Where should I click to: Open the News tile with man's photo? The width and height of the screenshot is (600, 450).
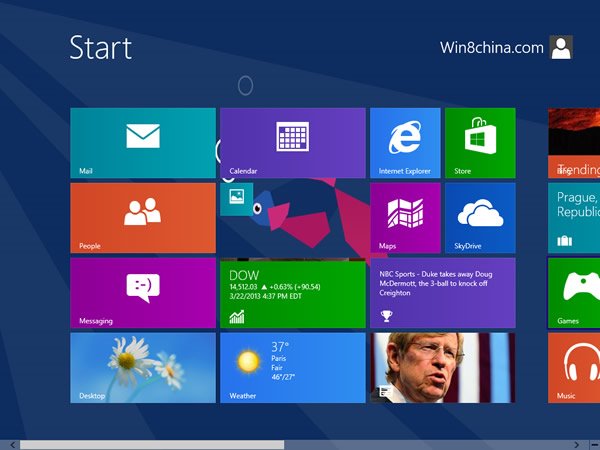[x=443, y=368]
